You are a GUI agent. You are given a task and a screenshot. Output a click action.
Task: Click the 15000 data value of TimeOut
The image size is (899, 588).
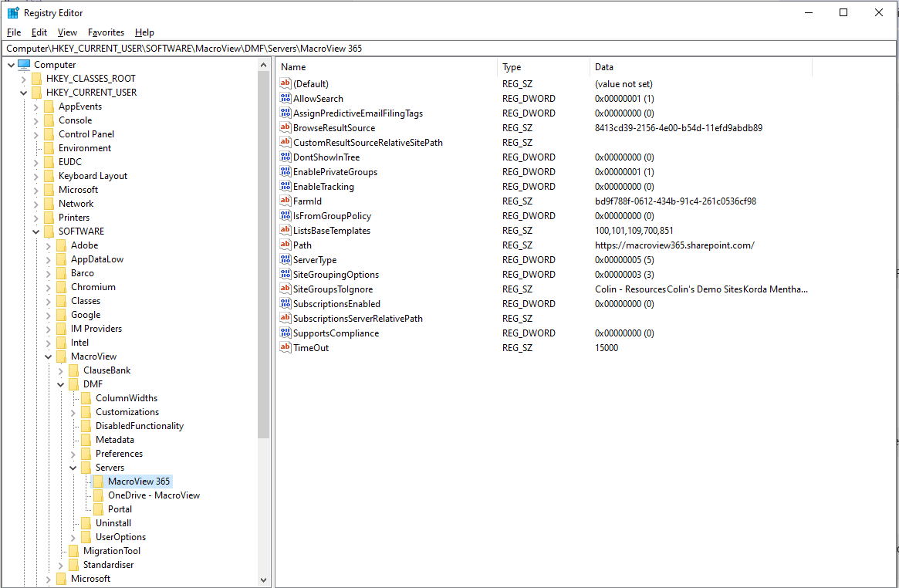coord(607,348)
